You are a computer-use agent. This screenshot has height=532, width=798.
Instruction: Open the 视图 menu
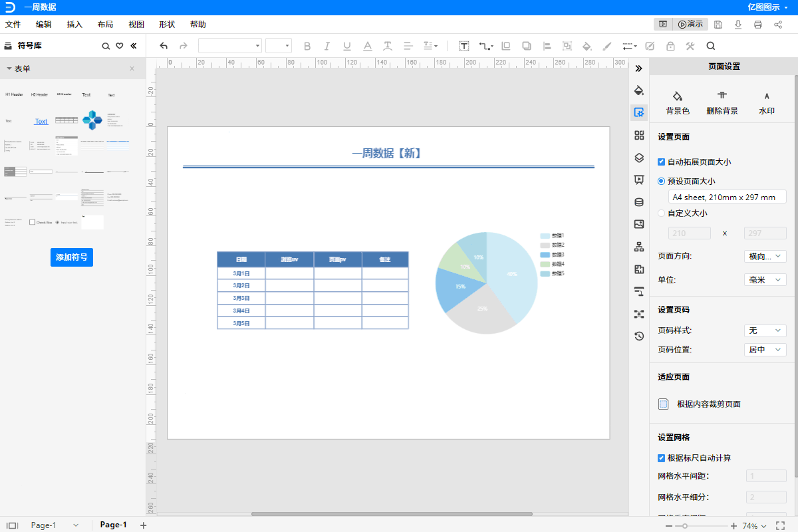[x=136, y=25]
